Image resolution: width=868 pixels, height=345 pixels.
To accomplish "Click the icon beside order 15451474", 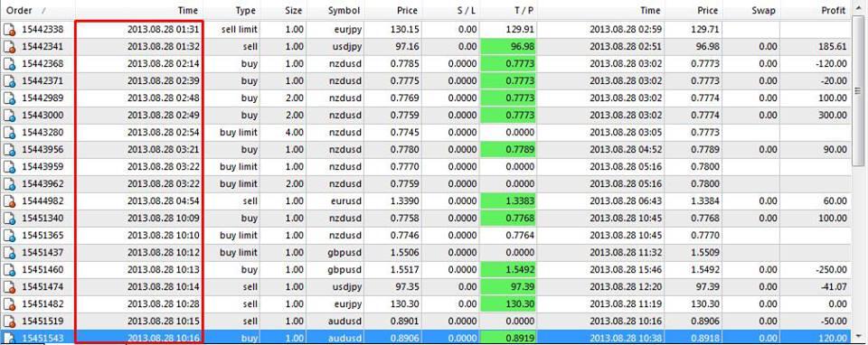I will (x=9, y=287).
